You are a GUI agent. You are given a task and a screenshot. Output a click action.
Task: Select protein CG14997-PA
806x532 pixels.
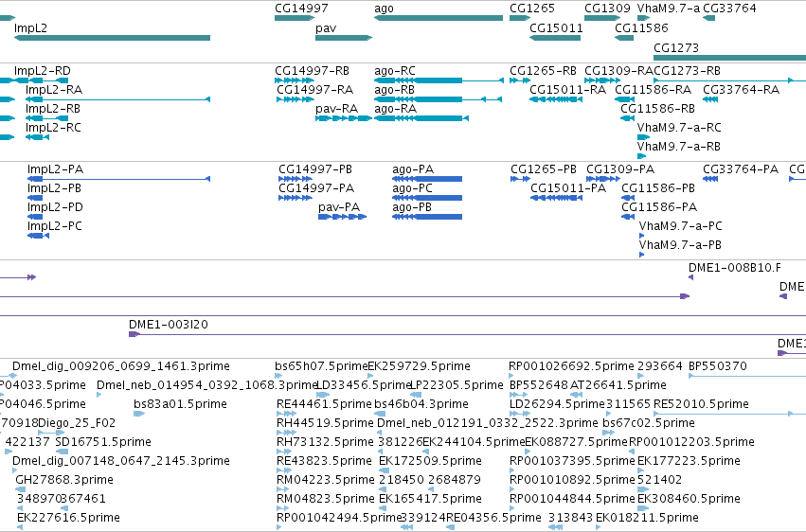(316, 188)
